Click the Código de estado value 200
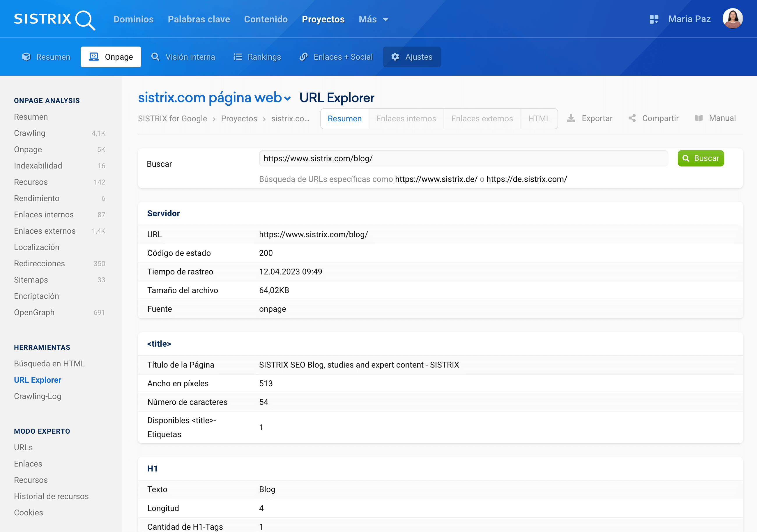Image resolution: width=757 pixels, height=532 pixels. 266,253
